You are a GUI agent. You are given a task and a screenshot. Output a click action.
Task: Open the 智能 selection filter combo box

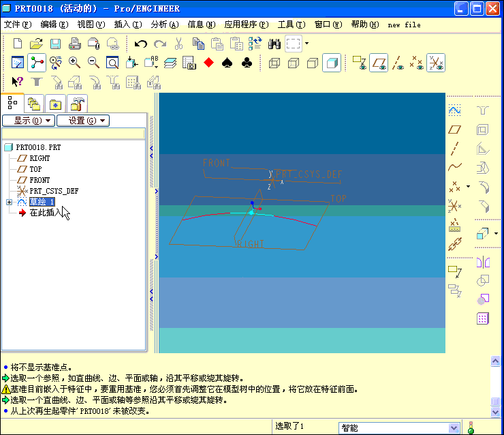point(399,428)
